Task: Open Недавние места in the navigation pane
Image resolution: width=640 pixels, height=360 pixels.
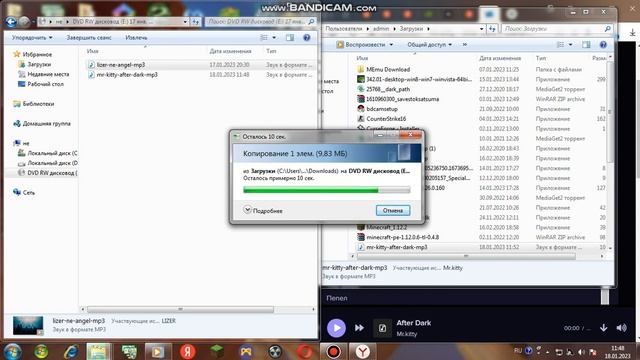Action: point(48,74)
